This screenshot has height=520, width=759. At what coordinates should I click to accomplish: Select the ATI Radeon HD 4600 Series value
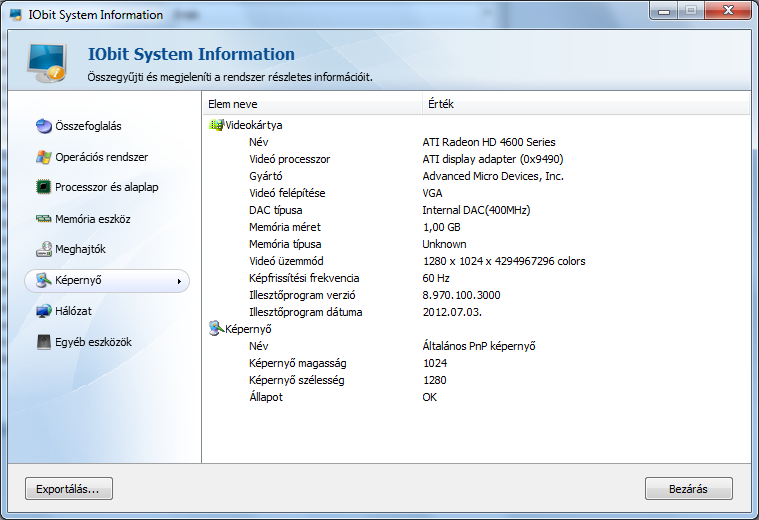tap(488, 142)
